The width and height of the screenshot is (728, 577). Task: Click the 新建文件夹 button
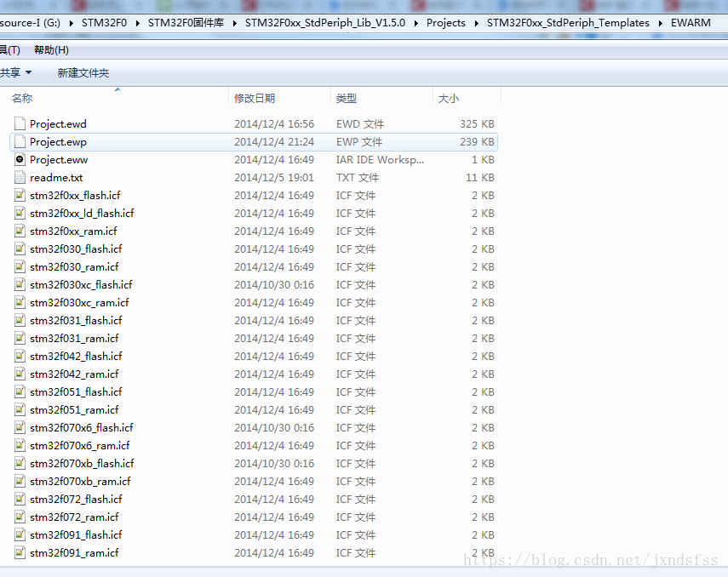(83, 73)
